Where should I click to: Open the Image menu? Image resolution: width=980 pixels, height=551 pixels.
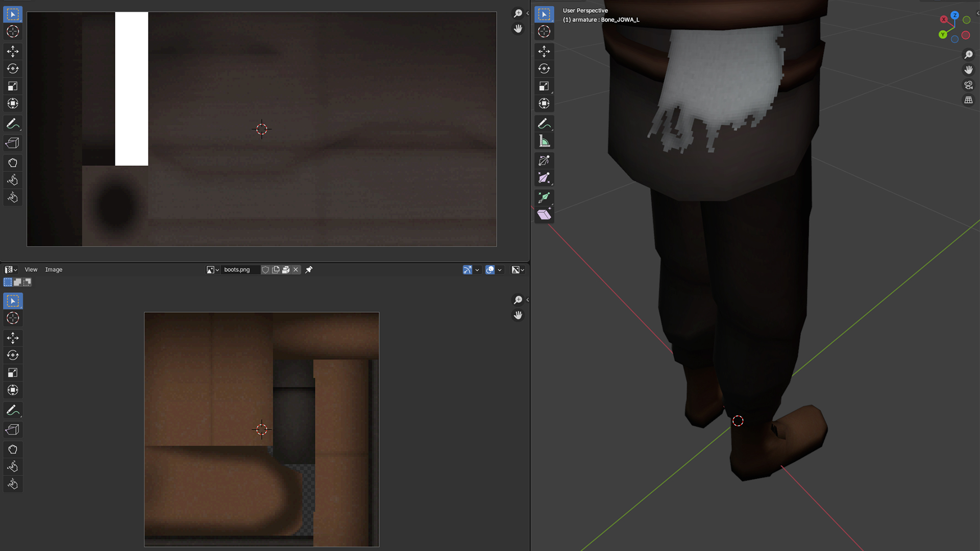pos(54,270)
